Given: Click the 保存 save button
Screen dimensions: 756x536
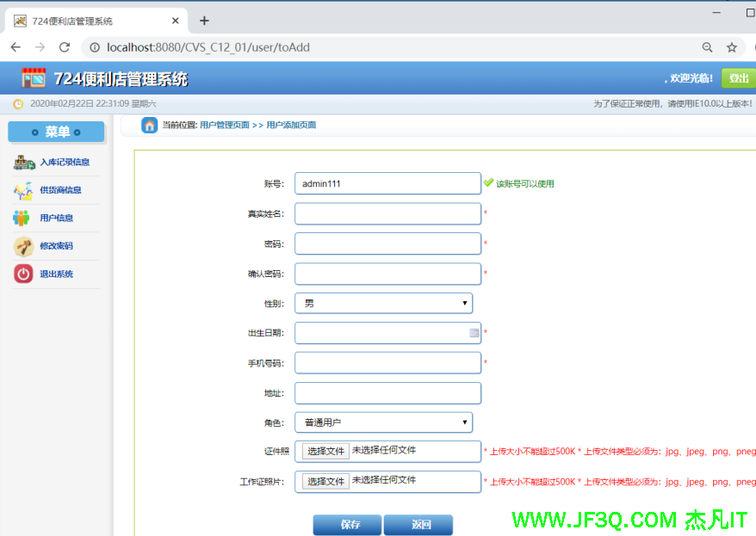Looking at the screenshot, I should click(x=347, y=524).
